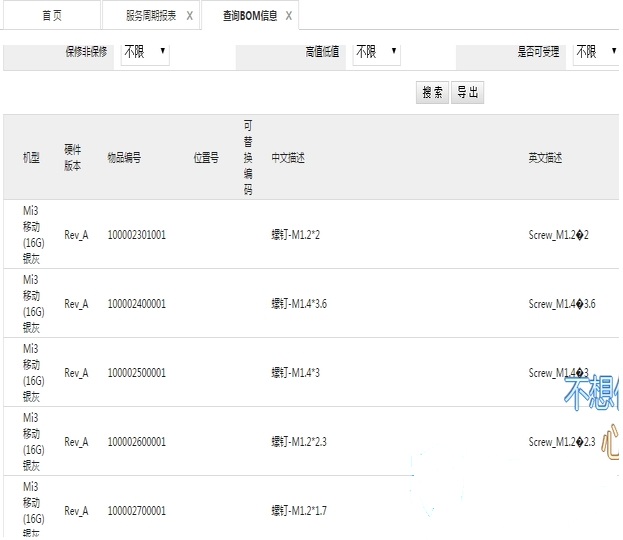Switch to the 首页 tab
Viewport: 623px width, 540px height.
click(x=52, y=15)
